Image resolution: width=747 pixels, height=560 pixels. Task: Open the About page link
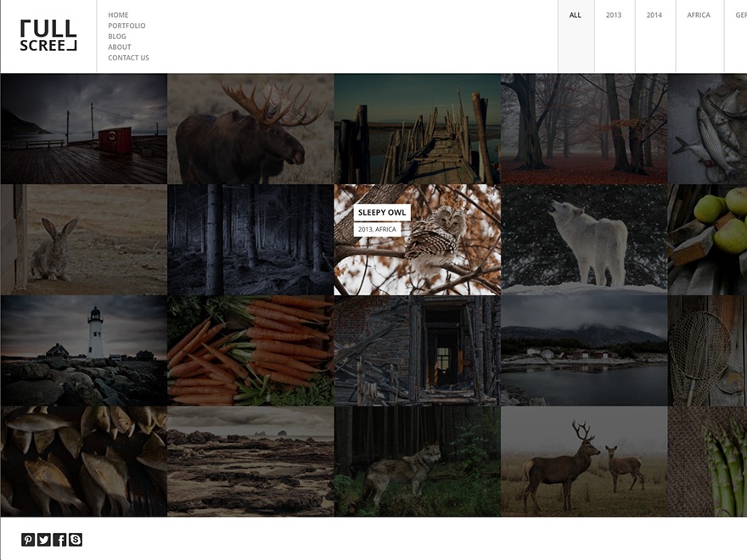120,47
